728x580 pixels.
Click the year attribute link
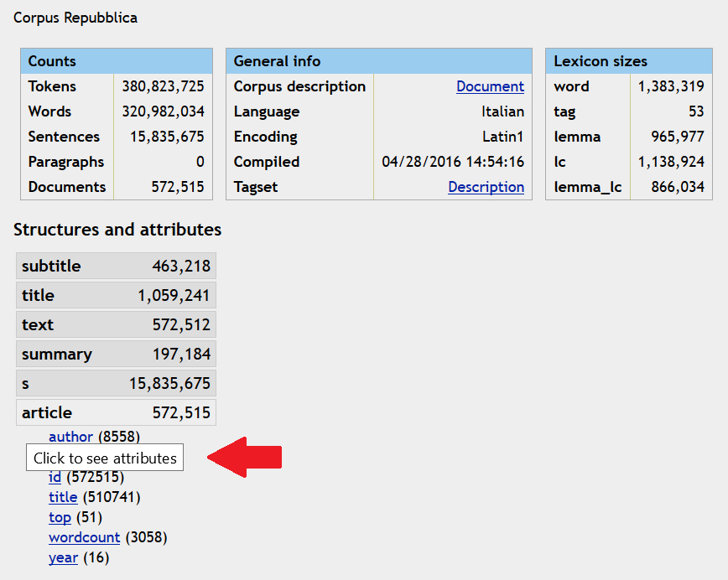tap(63, 557)
